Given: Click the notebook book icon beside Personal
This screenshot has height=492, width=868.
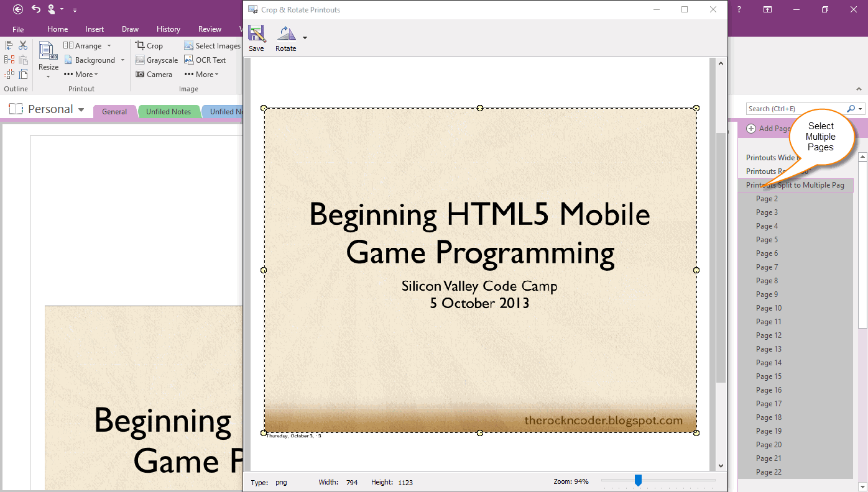Looking at the screenshot, I should (16, 109).
